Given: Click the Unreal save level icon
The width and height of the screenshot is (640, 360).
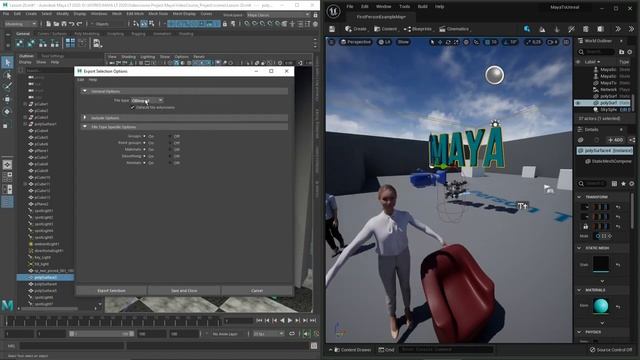Looking at the screenshot, I should tap(332, 29).
